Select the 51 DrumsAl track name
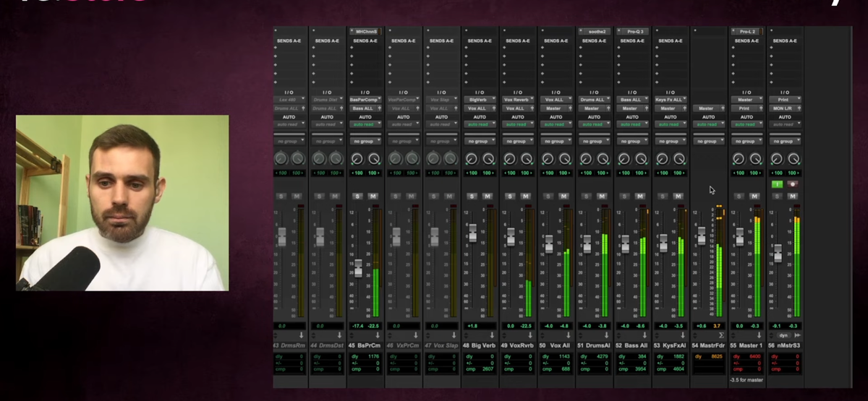 [x=593, y=345]
